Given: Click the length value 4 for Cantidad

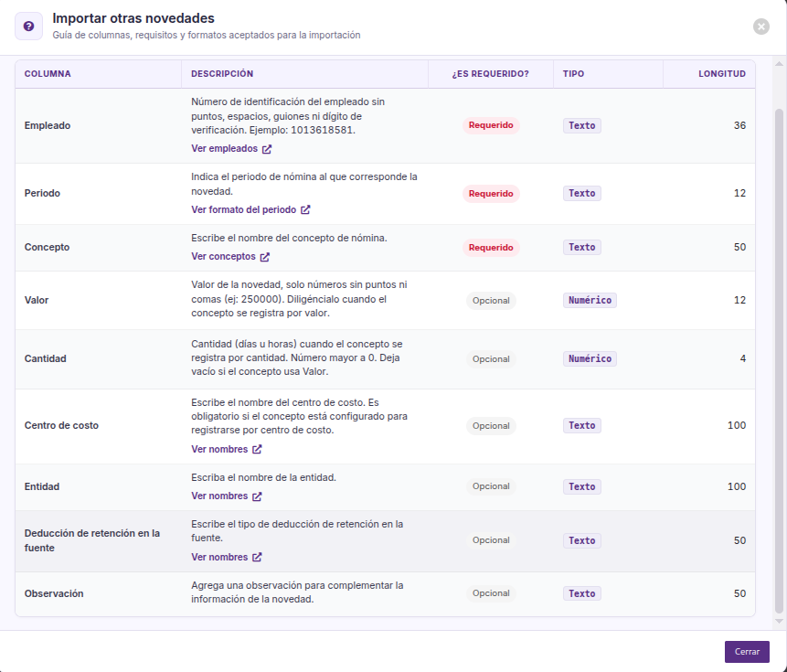Looking at the screenshot, I should pos(743,358).
